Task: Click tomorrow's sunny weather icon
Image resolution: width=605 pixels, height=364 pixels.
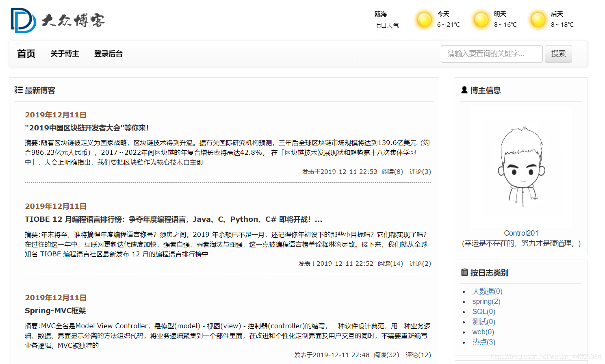Action: tap(481, 19)
